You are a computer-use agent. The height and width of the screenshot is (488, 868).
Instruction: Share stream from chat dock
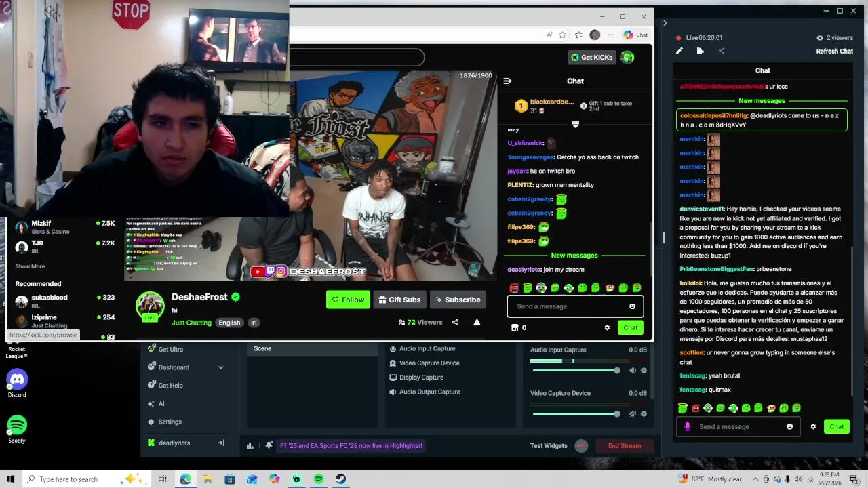[x=721, y=51]
